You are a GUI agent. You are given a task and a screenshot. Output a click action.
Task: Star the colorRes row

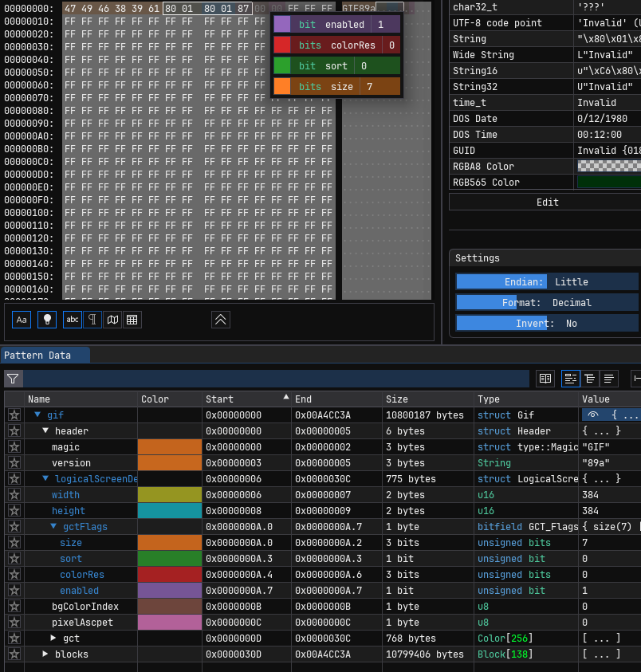[14, 574]
